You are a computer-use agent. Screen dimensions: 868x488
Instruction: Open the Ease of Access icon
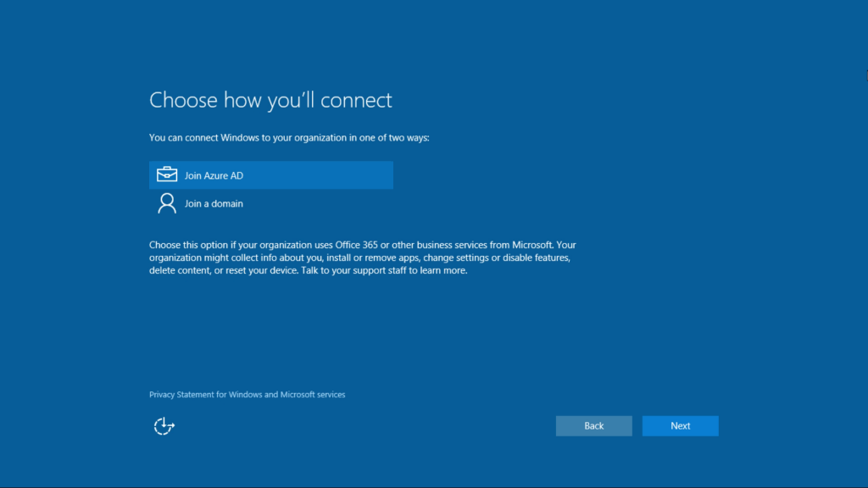coord(164,426)
